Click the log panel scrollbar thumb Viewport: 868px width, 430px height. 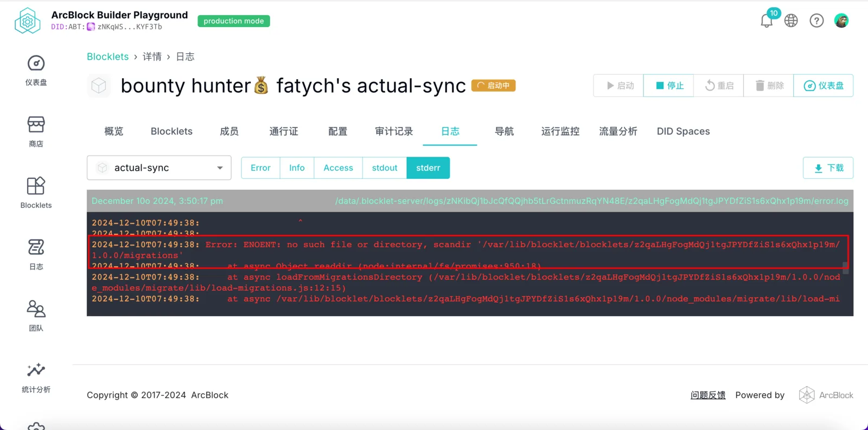(x=845, y=267)
